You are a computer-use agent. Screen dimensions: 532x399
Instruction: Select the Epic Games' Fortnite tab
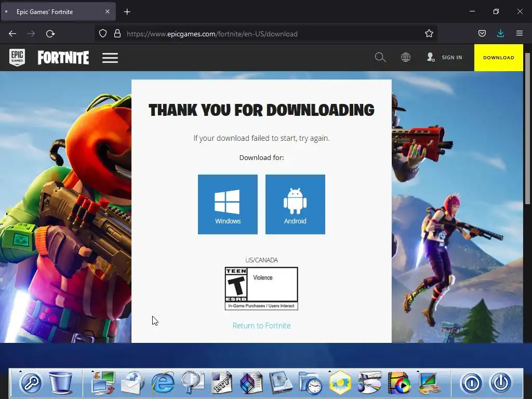point(58,12)
